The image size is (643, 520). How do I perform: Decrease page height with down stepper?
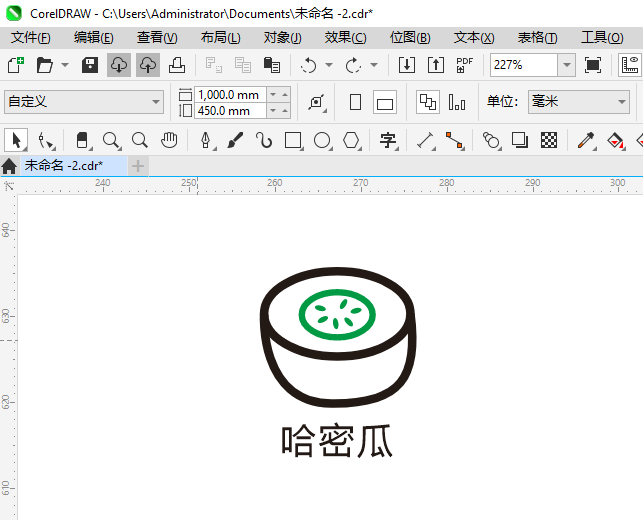click(273, 111)
